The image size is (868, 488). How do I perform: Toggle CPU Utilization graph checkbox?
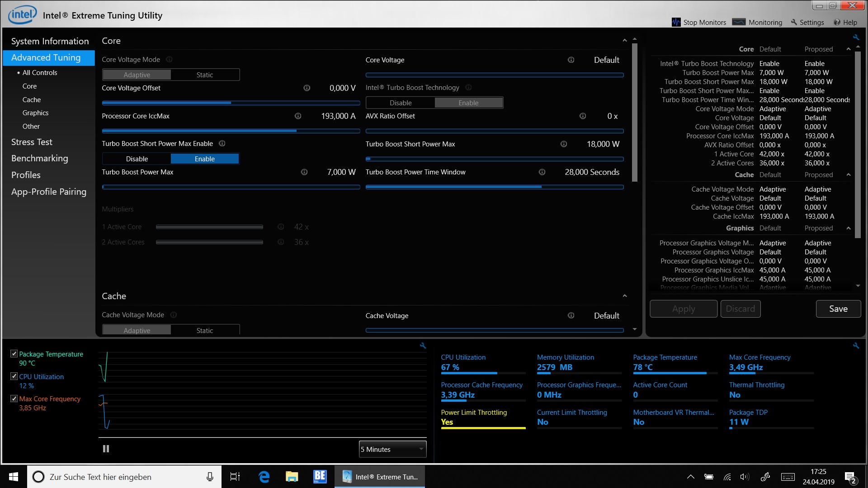(14, 376)
